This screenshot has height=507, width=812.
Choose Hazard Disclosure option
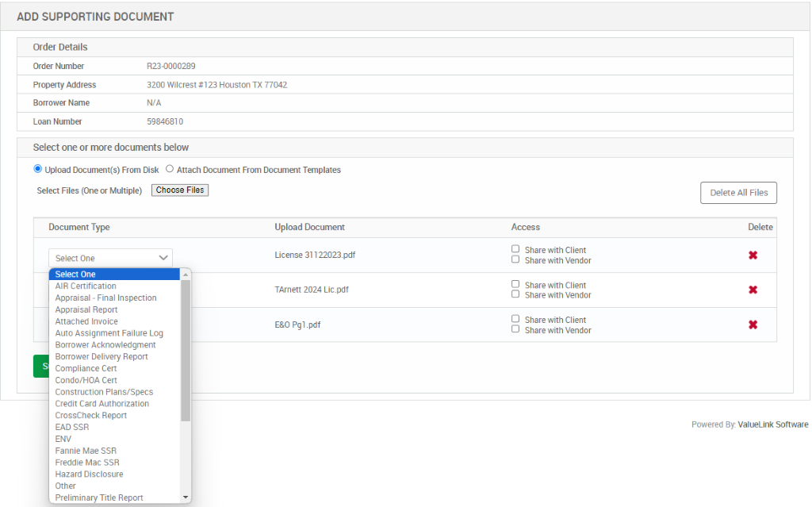114,474
